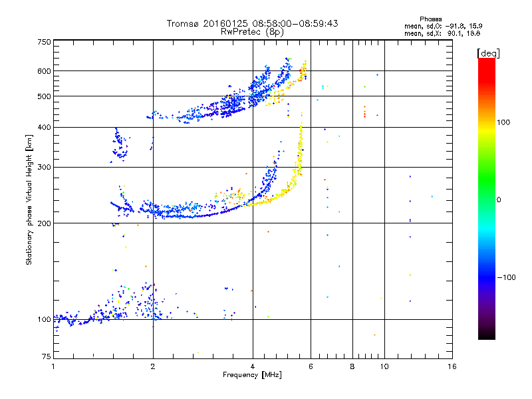Click the y-axis label '300'
532x399 pixels.
click(44, 168)
